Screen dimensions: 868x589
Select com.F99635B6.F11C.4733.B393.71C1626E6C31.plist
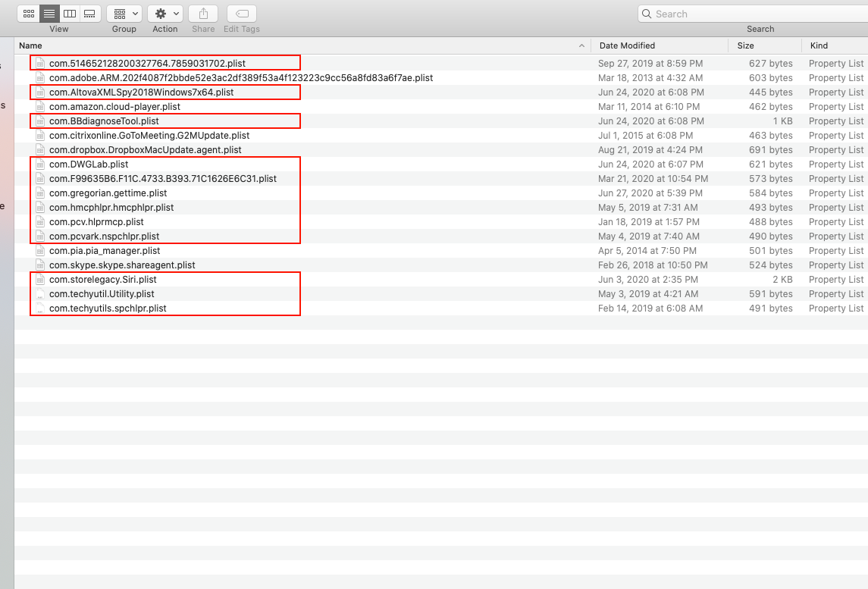163,178
